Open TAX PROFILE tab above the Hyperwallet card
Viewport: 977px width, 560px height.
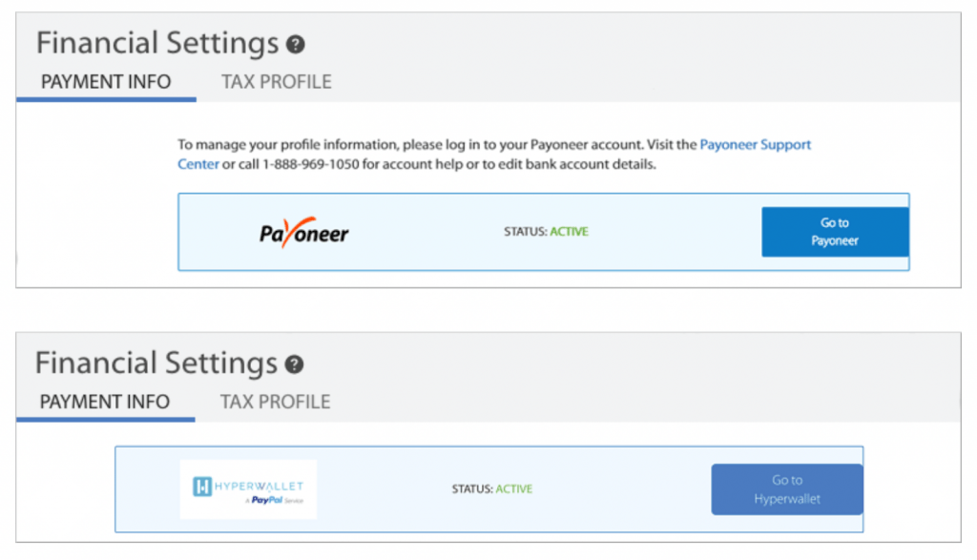(x=275, y=402)
